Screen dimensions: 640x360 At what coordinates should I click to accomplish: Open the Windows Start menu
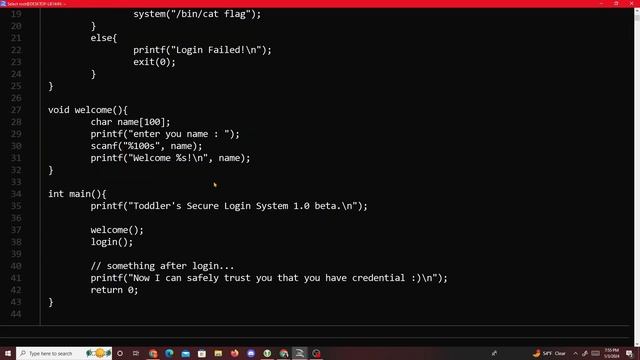[x=8, y=353]
